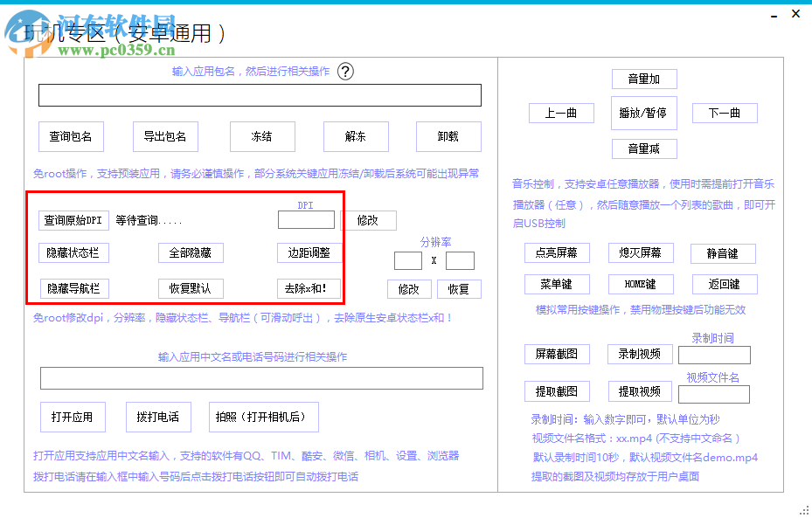The height and width of the screenshot is (518, 812).
Task: Click the 查询包名 button
Action: pyautogui.click(x=71, y=136)
